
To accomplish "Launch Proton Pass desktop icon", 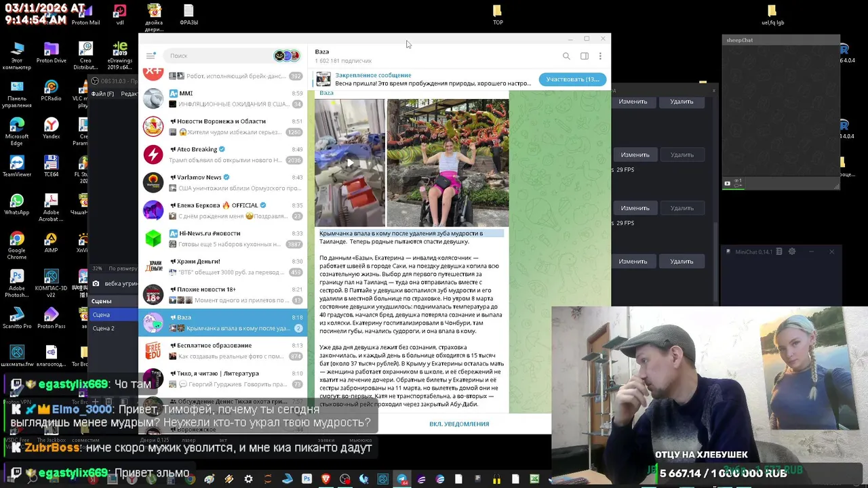I will click(x=51, y=319).
